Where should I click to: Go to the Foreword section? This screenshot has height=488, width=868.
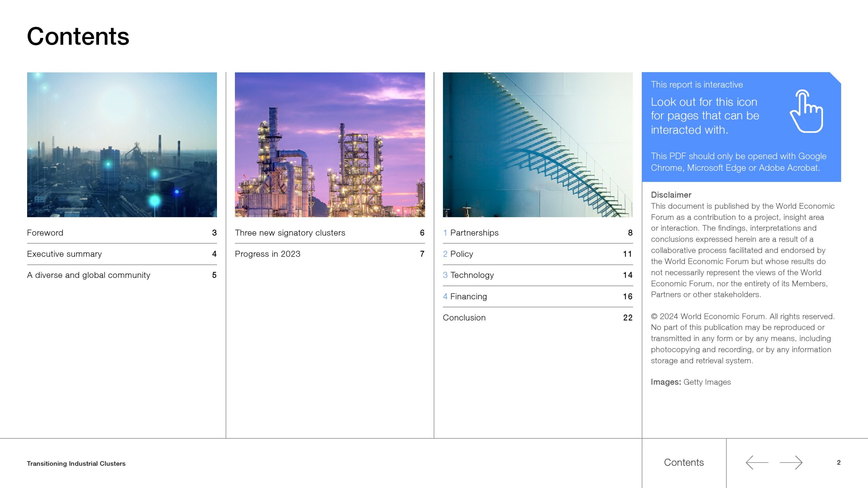click(x=45, y=233)
